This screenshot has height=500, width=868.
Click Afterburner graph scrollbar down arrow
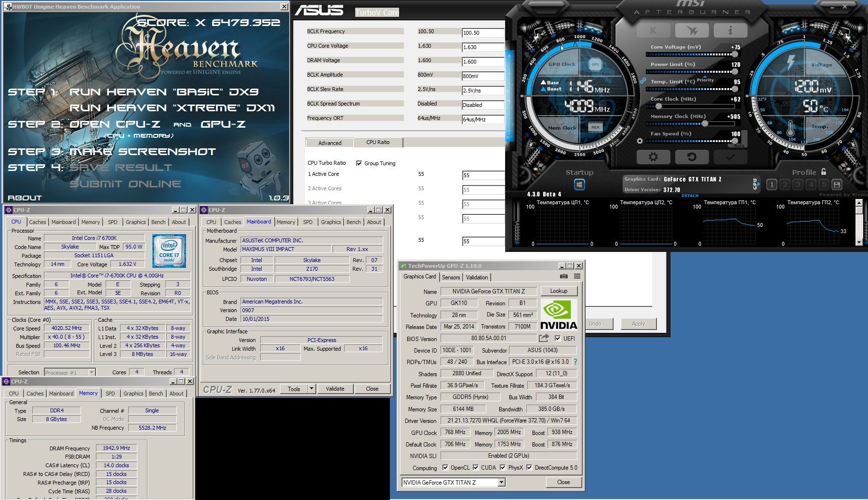tap(859, 242)
